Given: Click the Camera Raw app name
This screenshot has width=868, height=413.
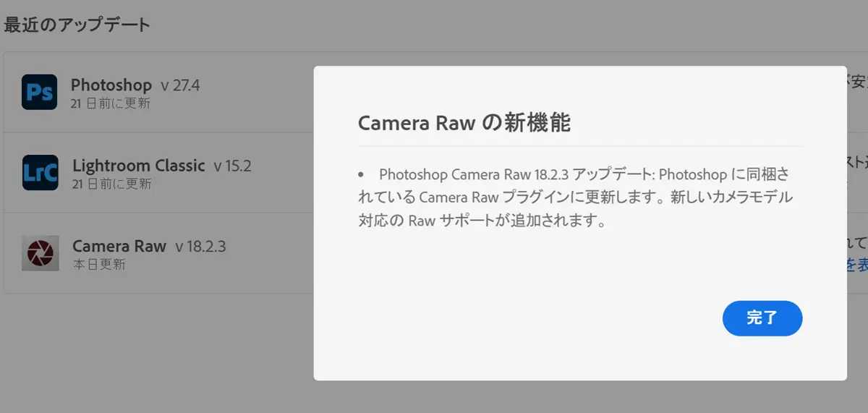Looking at the screenshot, I should [119, 246].
